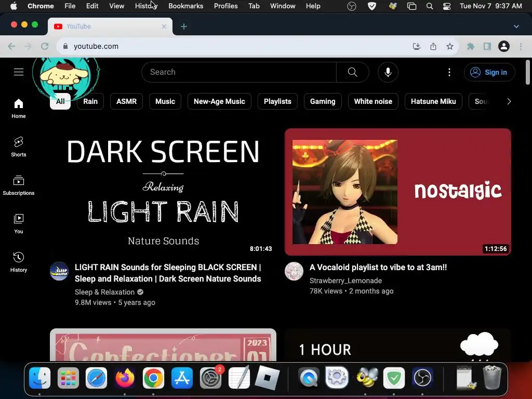The image size is (532, 399).
Task: Select the ASMR filter chip
Action: tap(126, 101)
